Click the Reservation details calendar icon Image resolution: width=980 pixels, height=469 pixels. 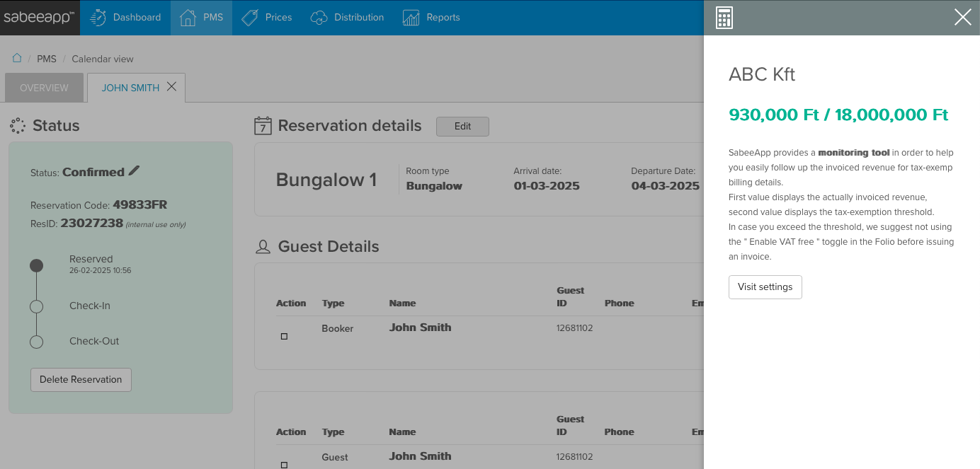[x=263, y=126]
